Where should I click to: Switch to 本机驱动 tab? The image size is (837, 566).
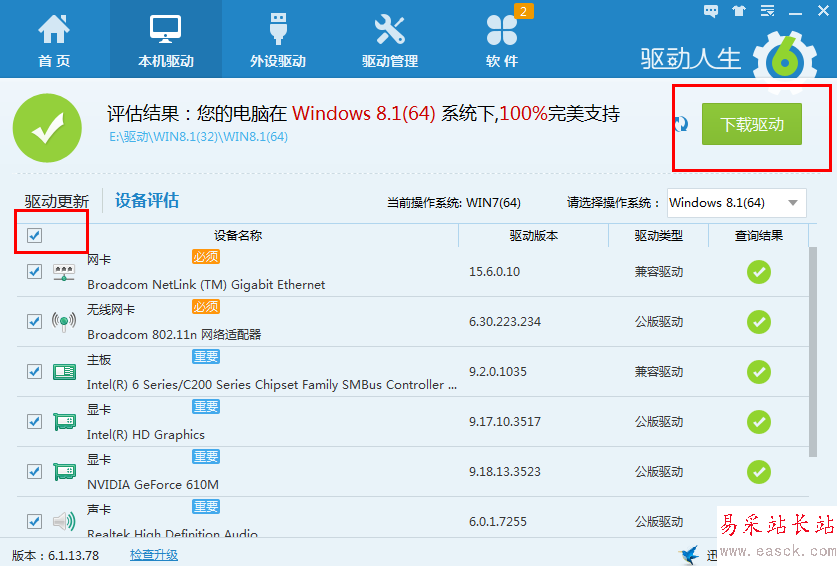[x=165, y=40]
